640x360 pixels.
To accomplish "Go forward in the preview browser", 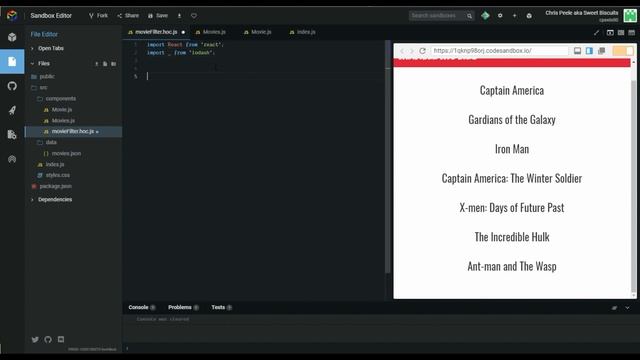I will pos(412,51).
